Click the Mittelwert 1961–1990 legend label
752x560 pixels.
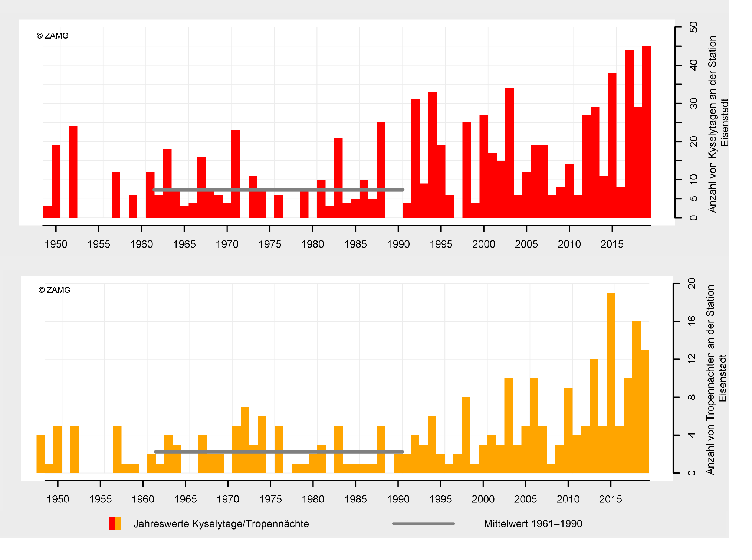(533, 524)
